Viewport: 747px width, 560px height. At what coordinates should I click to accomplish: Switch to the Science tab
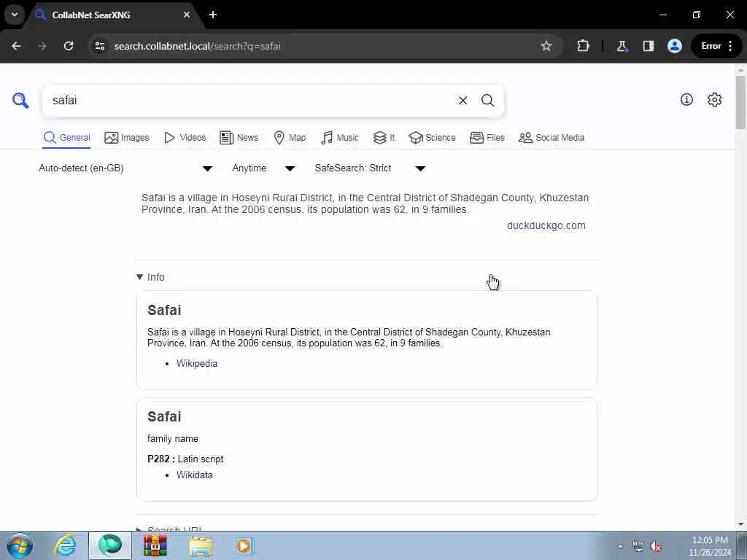pyautogui.click(x=432, y=138)
